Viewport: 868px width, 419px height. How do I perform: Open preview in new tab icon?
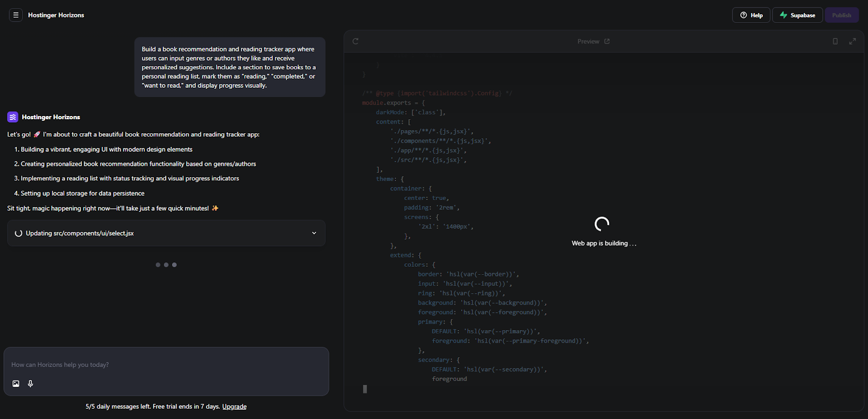pos(607,41)
